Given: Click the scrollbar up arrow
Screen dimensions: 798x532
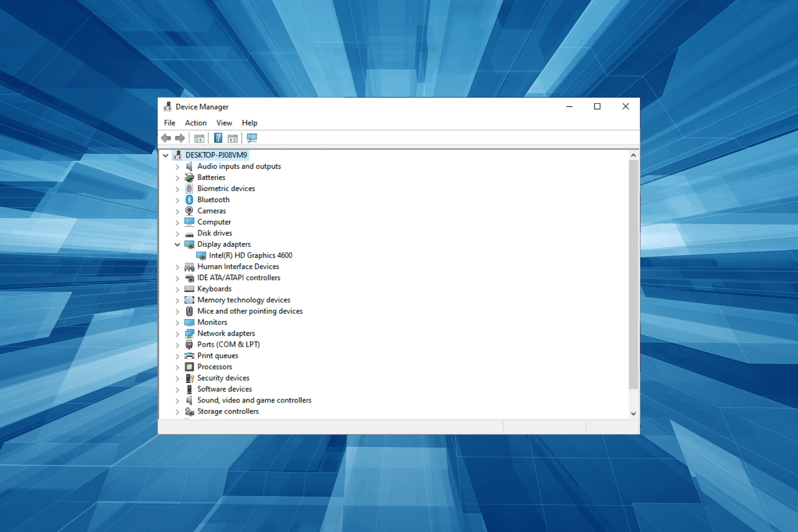Looking at the screenshot, I should pos(633,155).
